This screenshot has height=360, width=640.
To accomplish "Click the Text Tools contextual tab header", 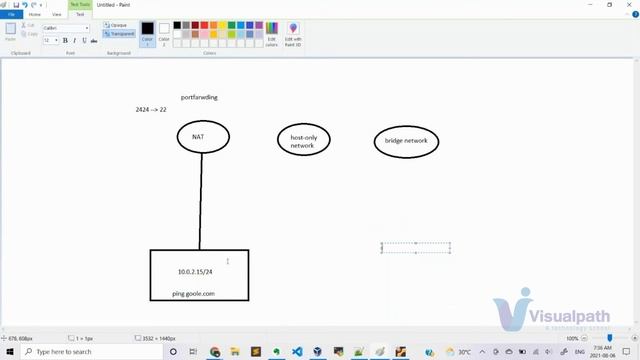I will point(80,4).
